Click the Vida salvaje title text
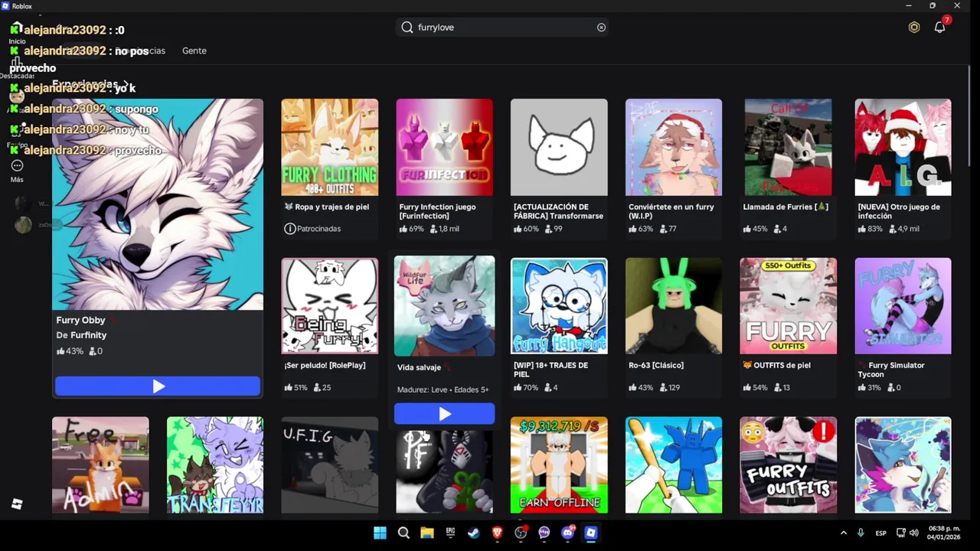Screen dimensions: 980x551 pyautogui.click(x=419, y=367)
